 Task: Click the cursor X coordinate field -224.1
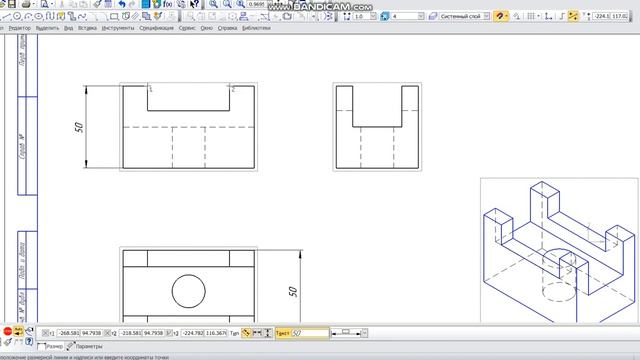click(x=601, y=16)
